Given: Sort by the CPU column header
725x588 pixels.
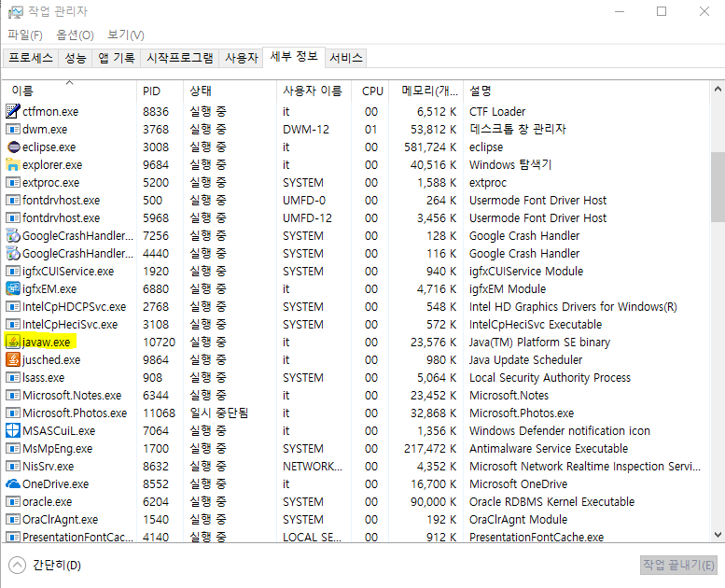Looking at the screenshot, I should click(x=370, y=91).
